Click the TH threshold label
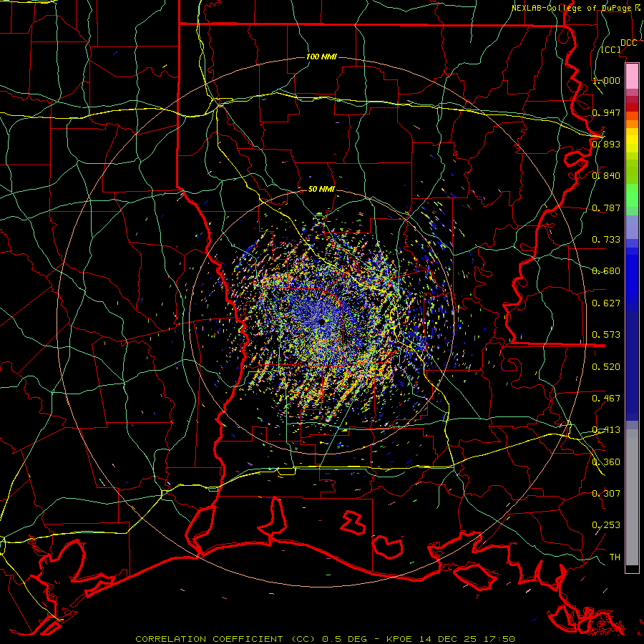 pos(615,557)
